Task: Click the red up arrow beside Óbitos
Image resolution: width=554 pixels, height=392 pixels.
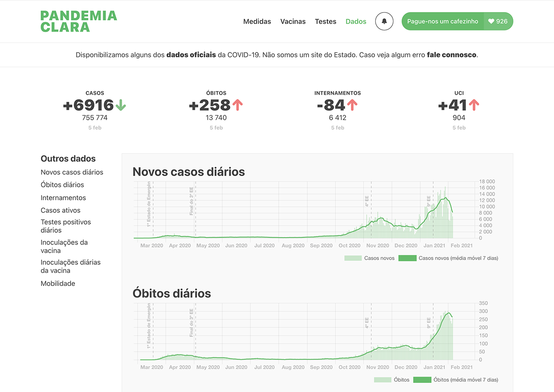Action: coord(237,105)
